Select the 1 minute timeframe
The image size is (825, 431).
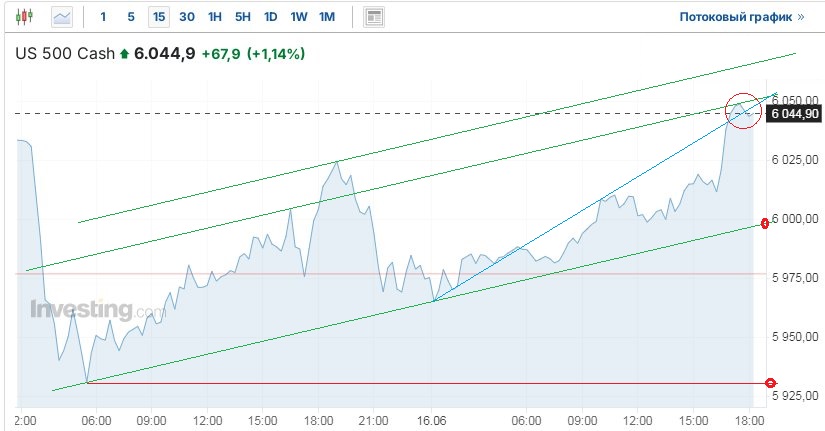[x=103, y=17]
